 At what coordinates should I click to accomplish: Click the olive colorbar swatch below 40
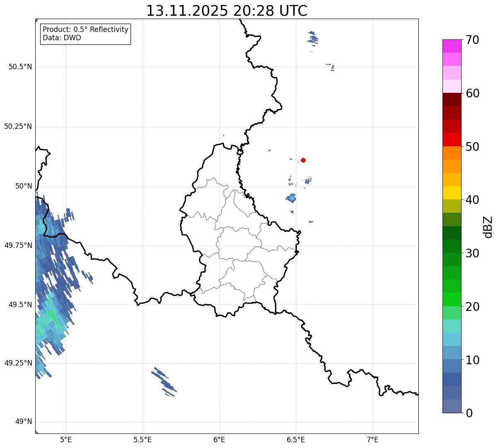452,206
